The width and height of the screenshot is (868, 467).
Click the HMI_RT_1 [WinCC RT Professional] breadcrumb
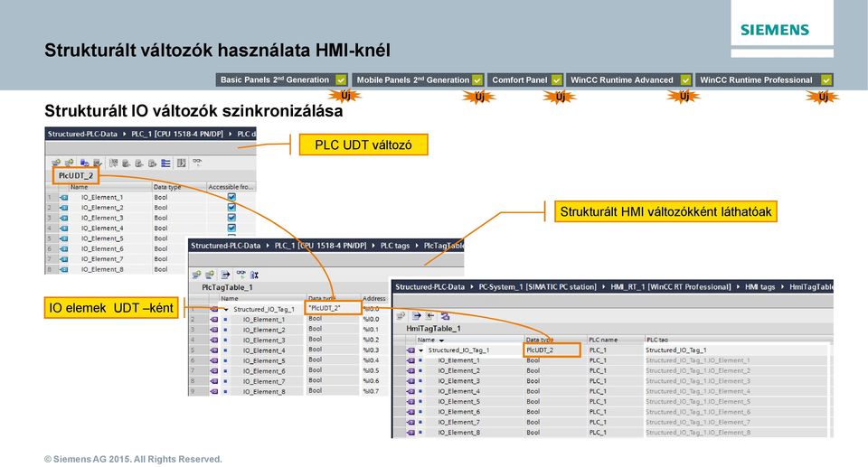point(670,286)
